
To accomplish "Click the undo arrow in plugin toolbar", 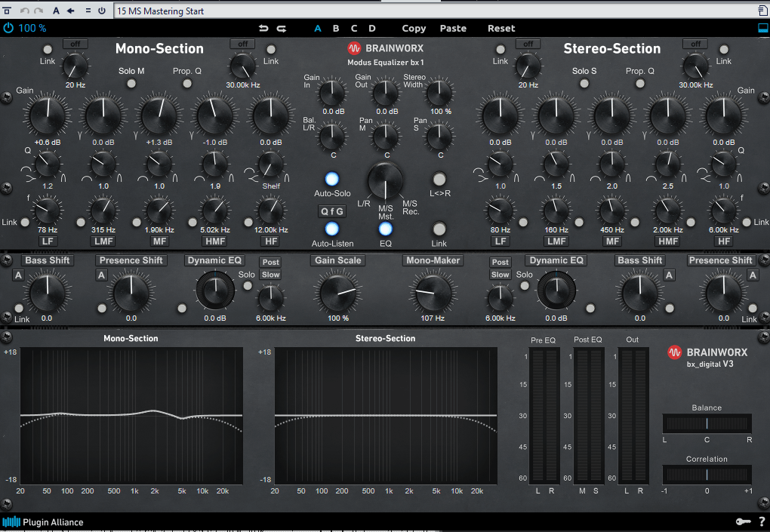I will (x=263, y=29).
